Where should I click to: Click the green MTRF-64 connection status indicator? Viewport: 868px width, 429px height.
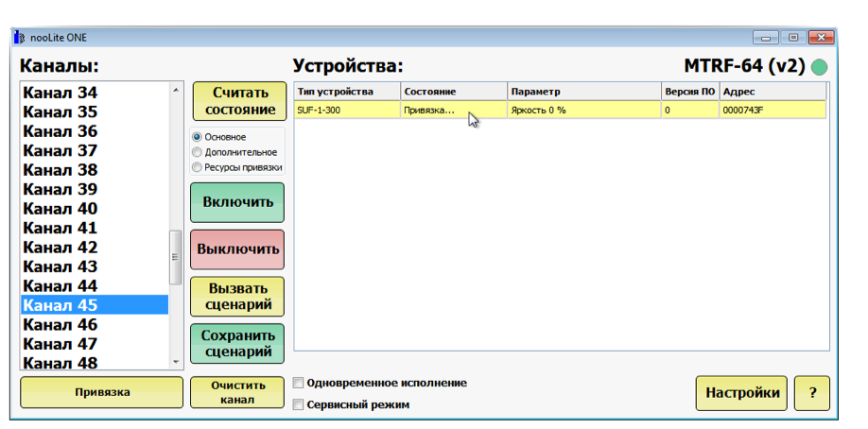click(819, 67)
